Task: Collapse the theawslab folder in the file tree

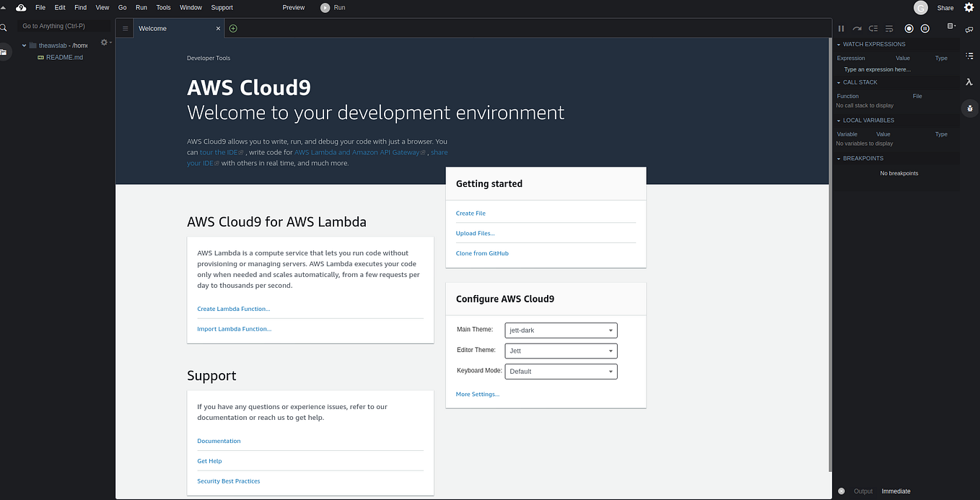Action: pyautogui.click(x=24, y=45)
